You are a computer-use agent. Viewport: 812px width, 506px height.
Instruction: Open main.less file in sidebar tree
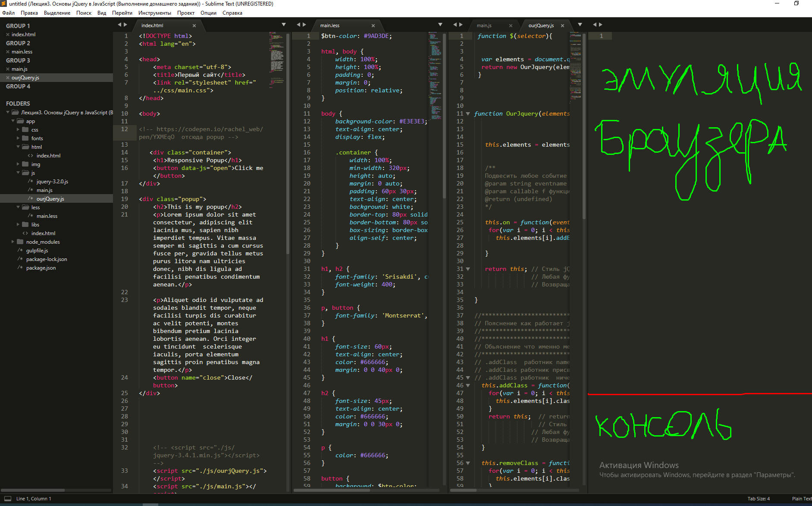(47, 216)
